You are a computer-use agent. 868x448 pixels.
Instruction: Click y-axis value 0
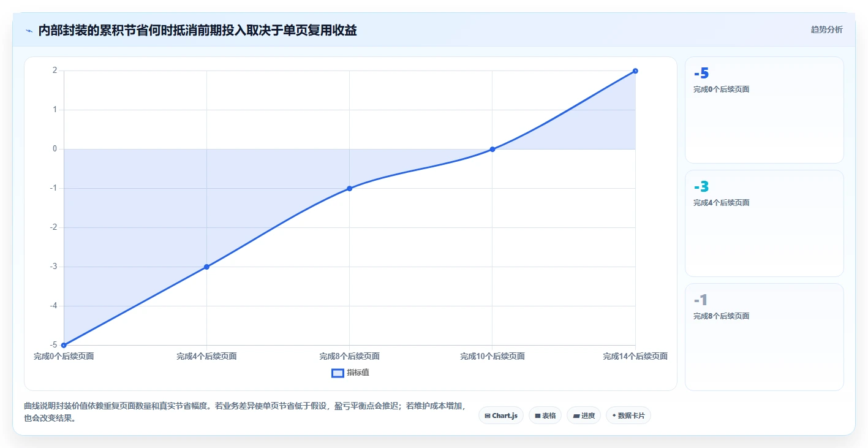55,149
